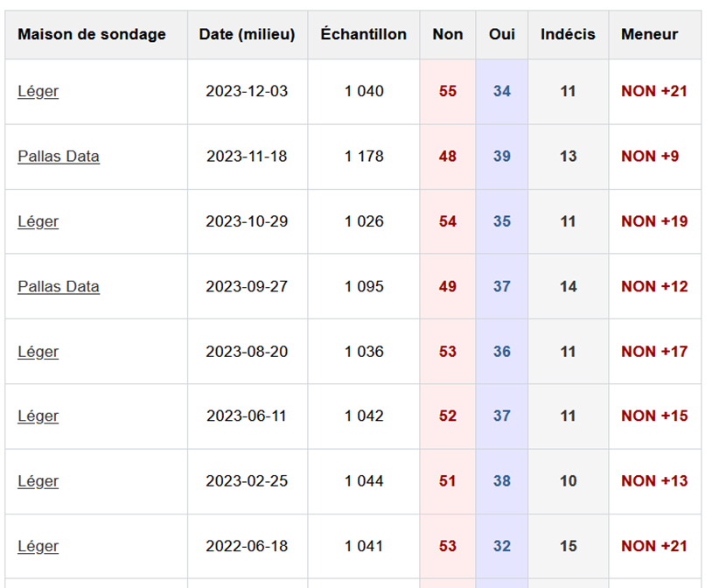Select the date cell 2023-06-11
This screenshot has width=712, height=588.
[x=247, y=416]
